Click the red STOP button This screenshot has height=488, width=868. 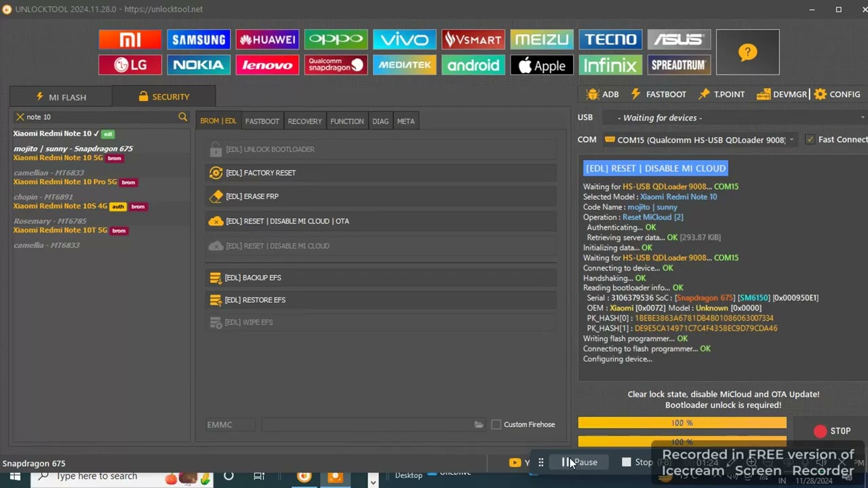point(832,431)
